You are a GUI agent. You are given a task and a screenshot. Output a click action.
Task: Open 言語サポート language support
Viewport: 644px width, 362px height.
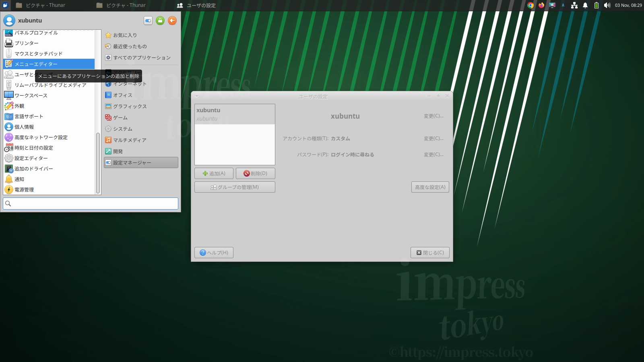pyautogui.click(x=49, y=116)
